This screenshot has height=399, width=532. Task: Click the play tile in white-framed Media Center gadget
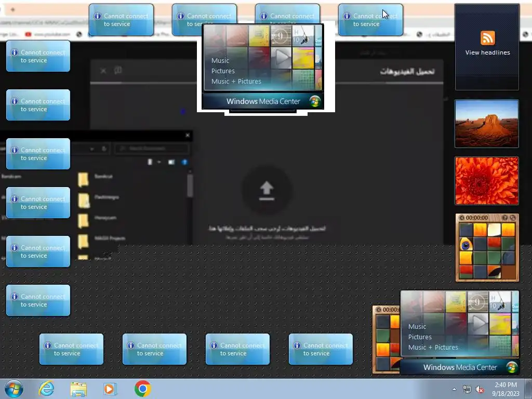click(x=281, y=58)
